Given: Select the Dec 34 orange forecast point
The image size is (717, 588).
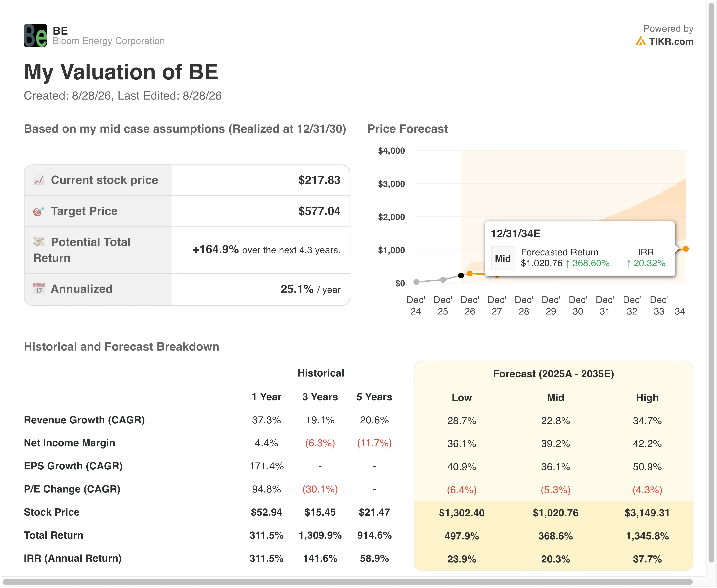Looking at the screenshot, I should tap(686, 249).
